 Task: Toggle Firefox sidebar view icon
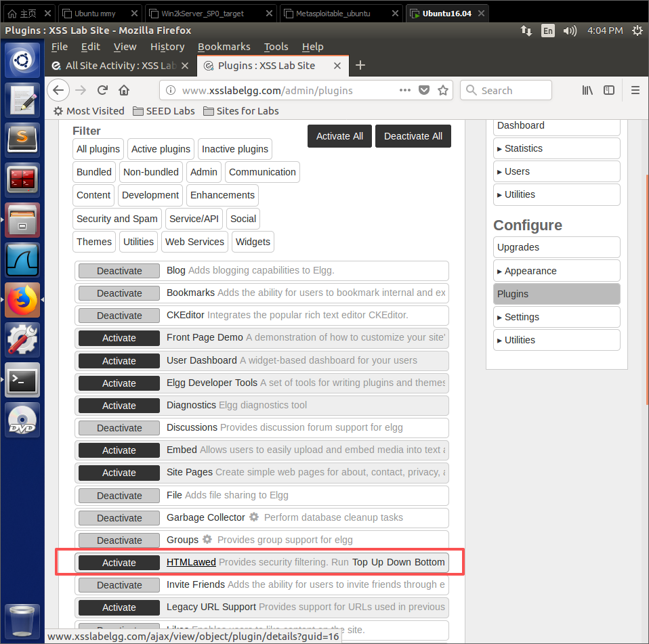(x=609, y=90)
